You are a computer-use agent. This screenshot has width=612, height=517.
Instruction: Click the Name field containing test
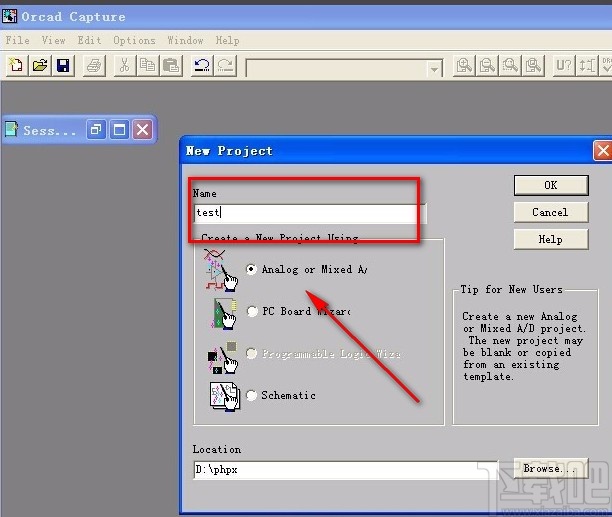[x=310, y=213]
